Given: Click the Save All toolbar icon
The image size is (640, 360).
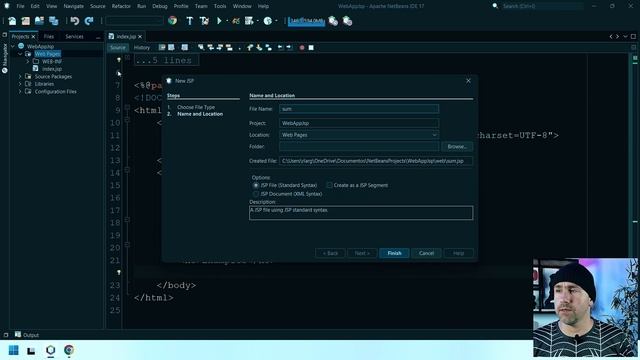Looking at the screenshot, I should coord(53,21).
